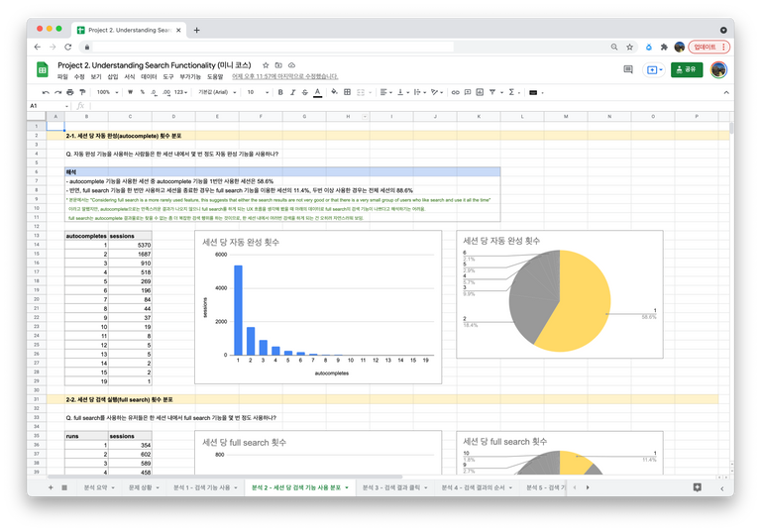Open the Name box A1 dropdown
Screen dimensions: 761x532
67,106
